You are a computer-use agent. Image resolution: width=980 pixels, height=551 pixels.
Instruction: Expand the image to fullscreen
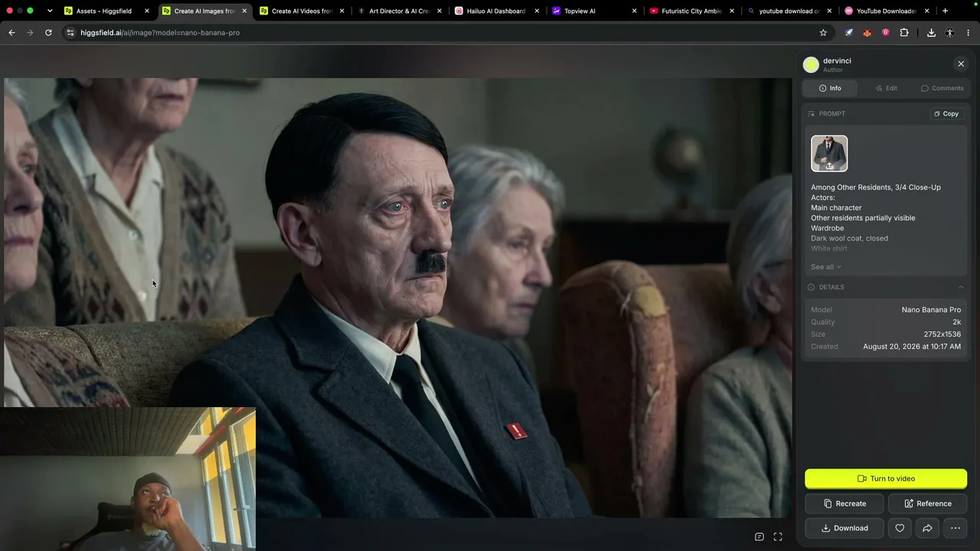pyautogui.click(x=778, y=536)
